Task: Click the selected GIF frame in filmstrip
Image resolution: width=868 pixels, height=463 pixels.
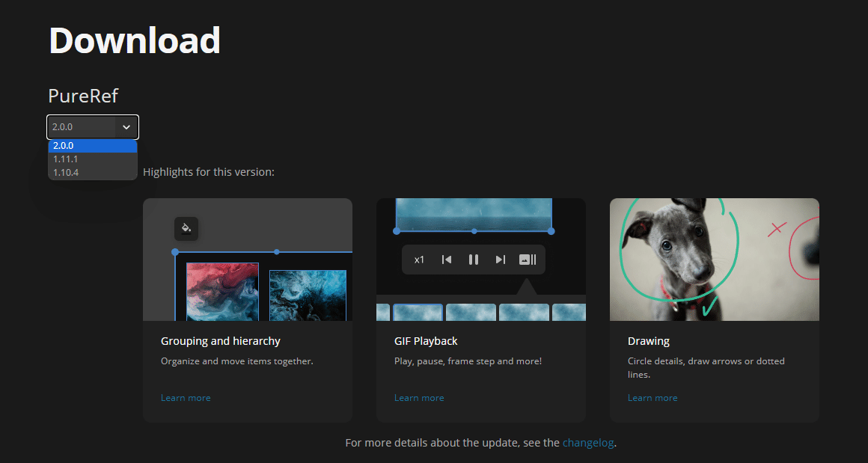Action: click(418, 313)
